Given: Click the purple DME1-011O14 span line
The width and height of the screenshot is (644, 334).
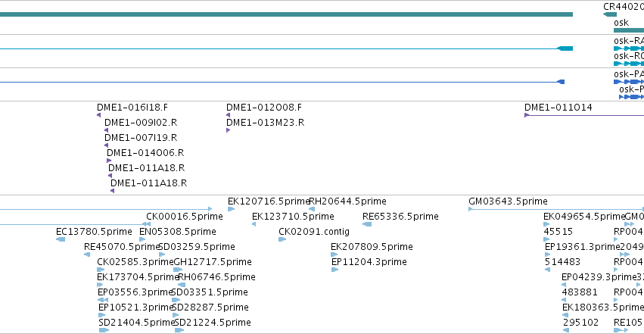Looking at the screenshot, I should point(584,115).
